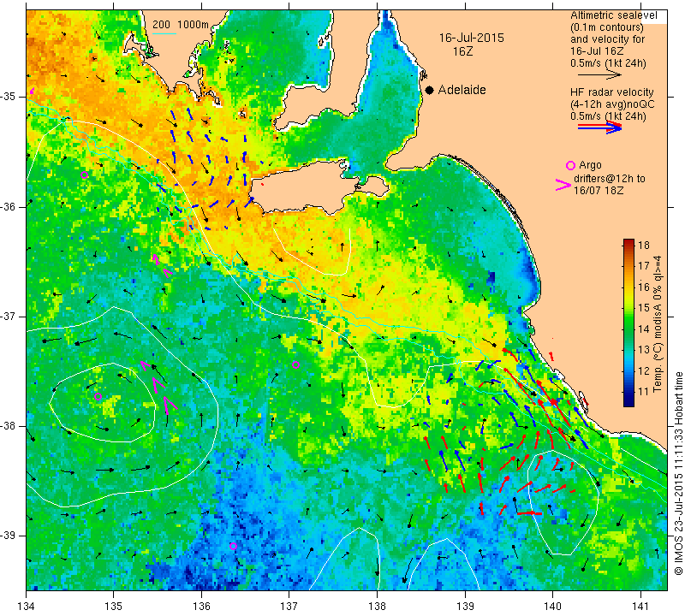The width and height of the screenshot is (685, 616).
Task: Click the black Adelaide city dot marker
Action: [430, 90]
